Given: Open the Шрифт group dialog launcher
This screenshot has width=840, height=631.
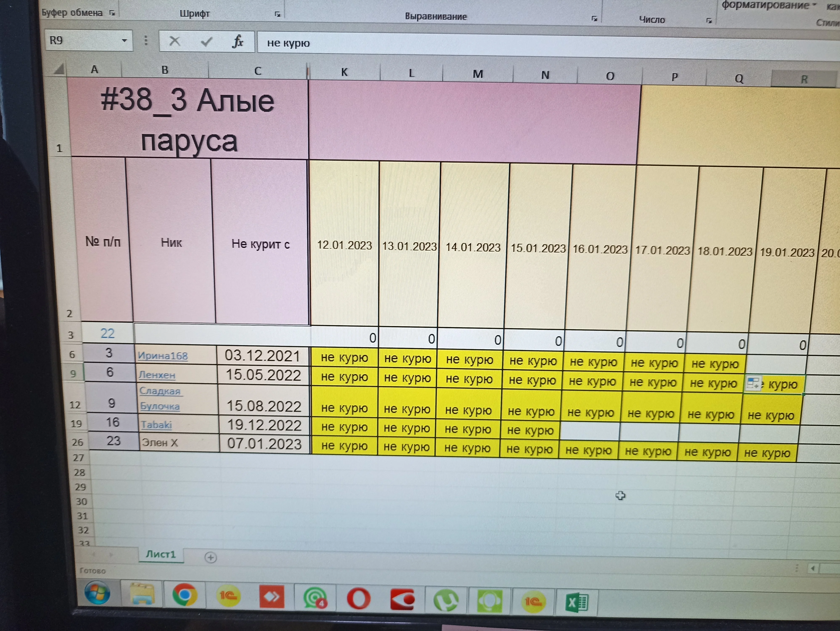Looking at the screenshot, I should pyautogui.click(x=278, y=15).
